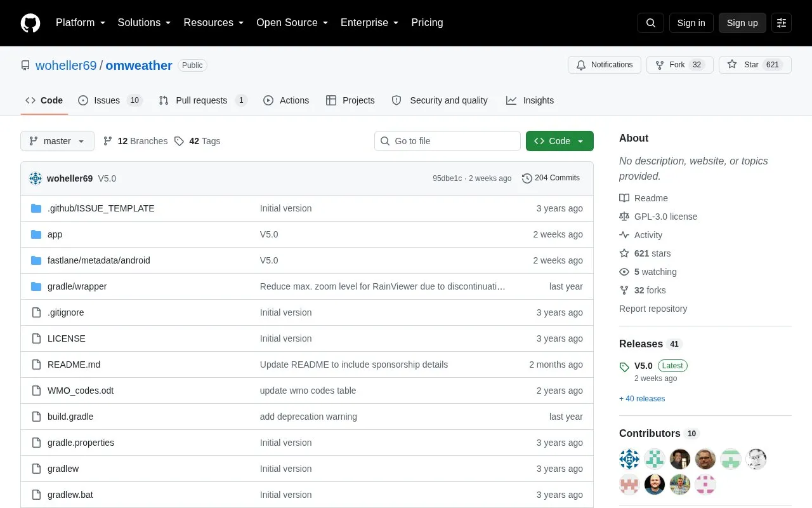Image resolution: width=812 pixels, height=508 pixels.
Task: Open the Solutions navigation dropdown
Action: point(145,23)
